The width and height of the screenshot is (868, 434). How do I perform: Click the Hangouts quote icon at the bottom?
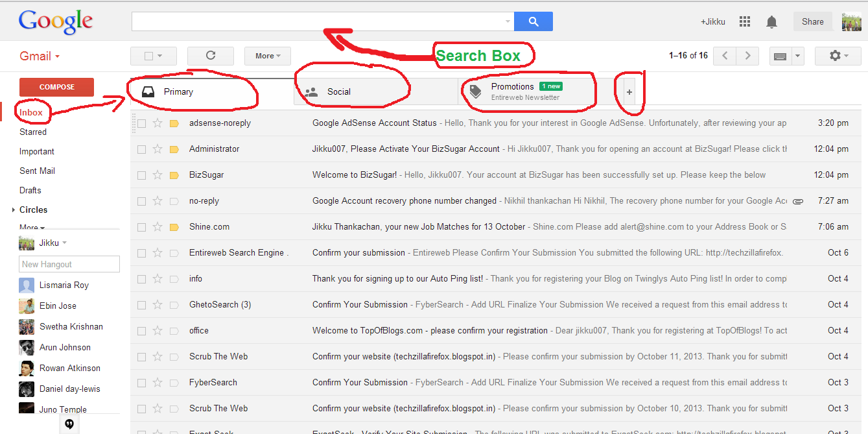(x=69, y=424)
